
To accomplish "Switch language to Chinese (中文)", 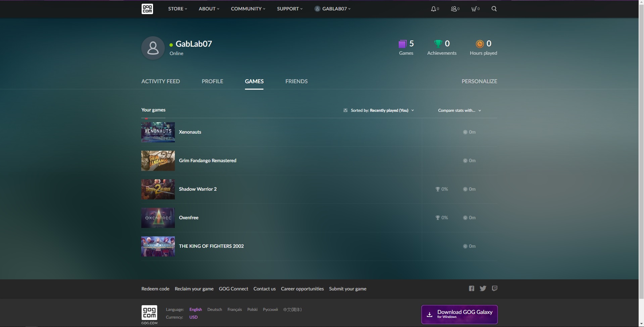I will click(x=292, y=310).
